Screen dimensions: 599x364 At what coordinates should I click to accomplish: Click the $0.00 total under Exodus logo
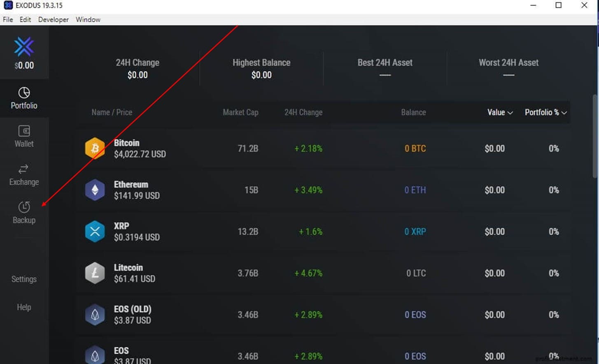[24, 65]
